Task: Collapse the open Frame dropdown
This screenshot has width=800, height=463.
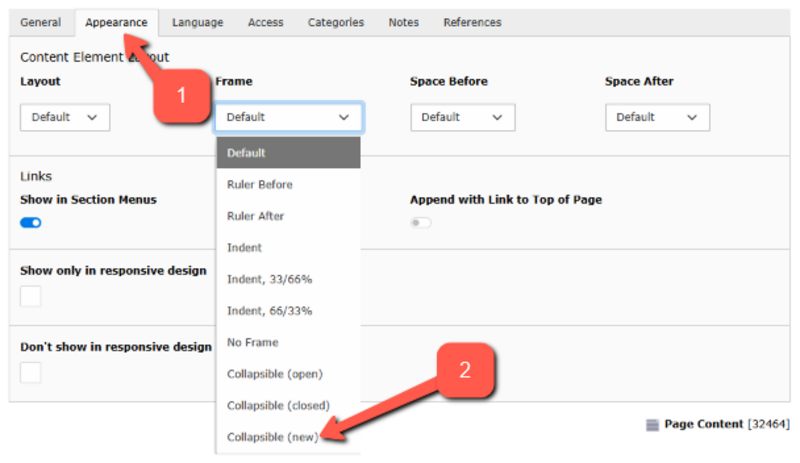Action: coord(288,117)
